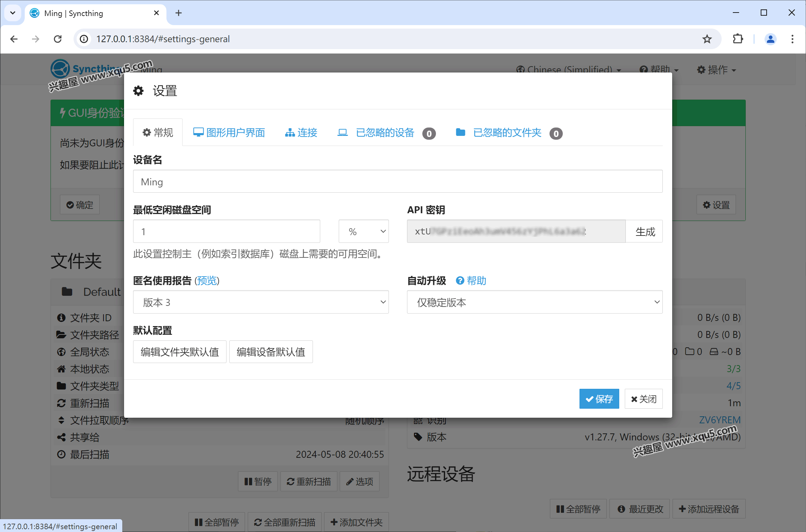Open the 连接 settings tab
The width and height of the screenshot is (806, 532).
point(301,133)
